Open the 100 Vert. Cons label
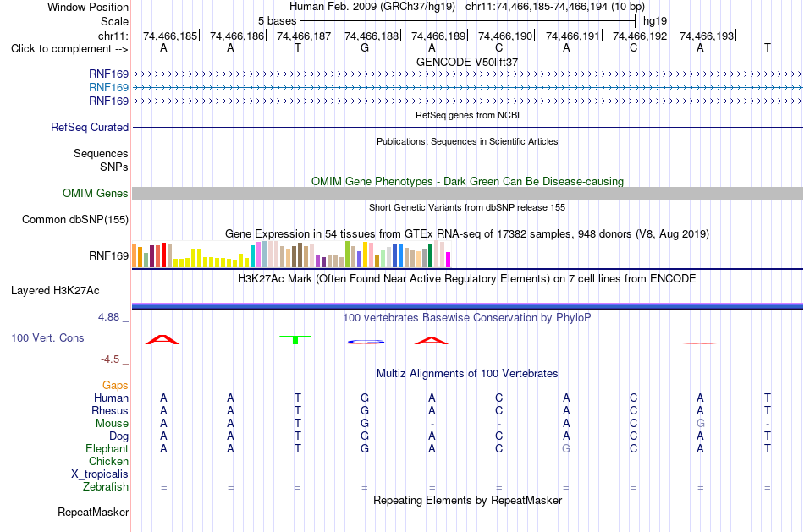The width and height of the screenshot is (804, 532). point(47,337)
